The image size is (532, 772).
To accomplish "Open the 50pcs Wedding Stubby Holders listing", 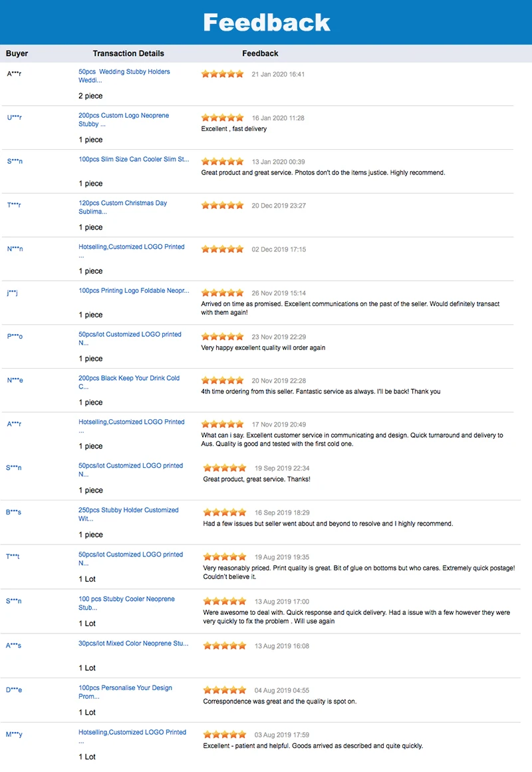I will (x=124, y=76).
